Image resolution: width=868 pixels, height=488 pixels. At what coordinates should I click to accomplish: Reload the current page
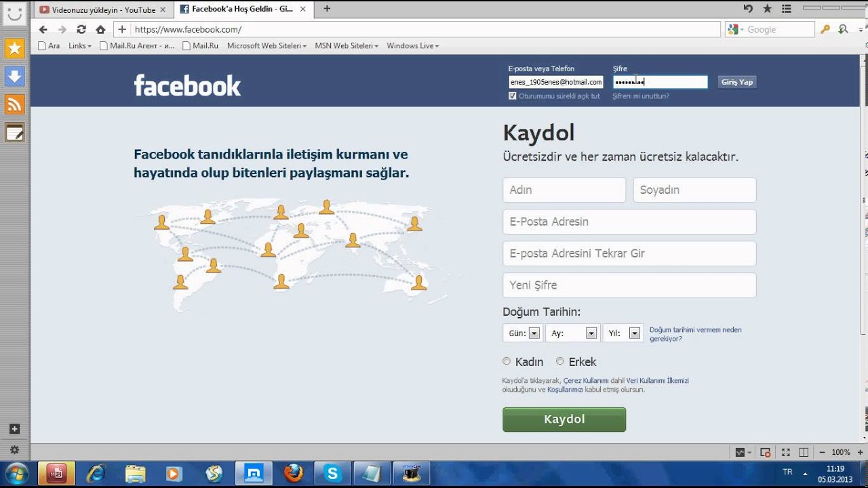(81, 29)
